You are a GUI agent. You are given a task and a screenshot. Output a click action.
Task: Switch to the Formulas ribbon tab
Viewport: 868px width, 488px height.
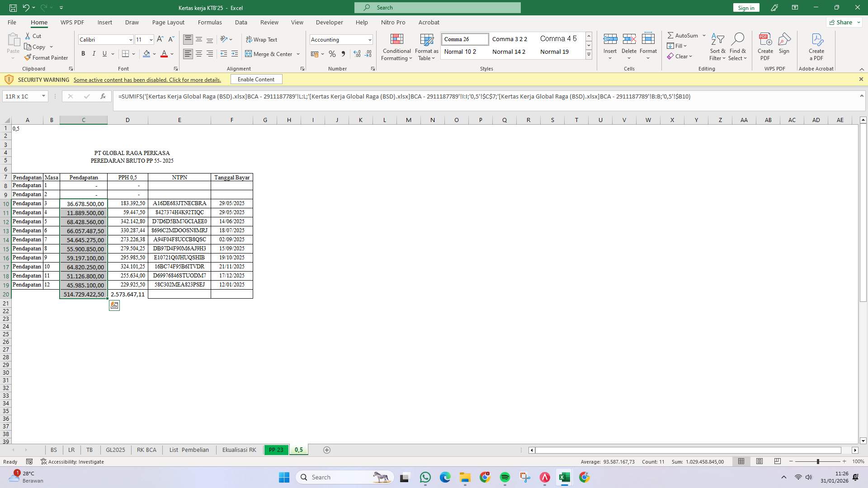(210, 22)
